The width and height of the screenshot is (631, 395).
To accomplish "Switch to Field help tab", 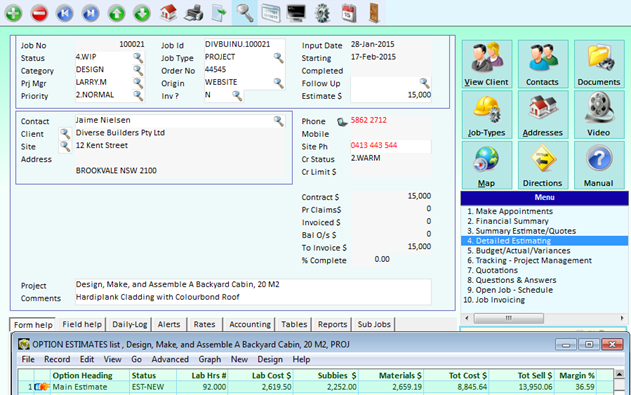I will click(x=82, y=324).
